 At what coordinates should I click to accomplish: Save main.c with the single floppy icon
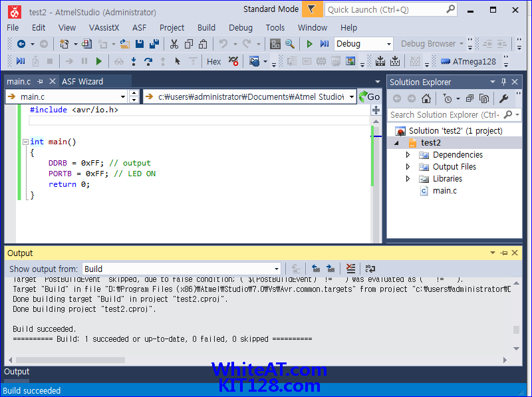click(x=140, y=44)
